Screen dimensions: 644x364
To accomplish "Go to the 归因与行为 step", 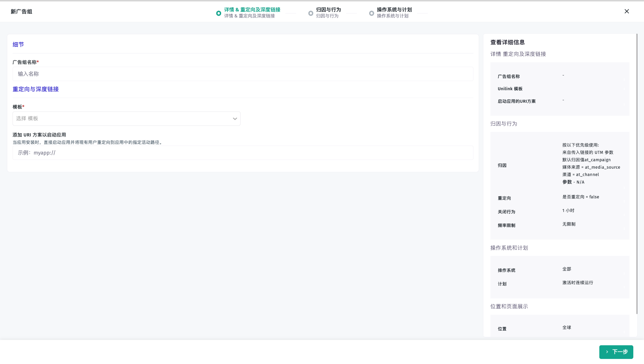I will point(328,10).
